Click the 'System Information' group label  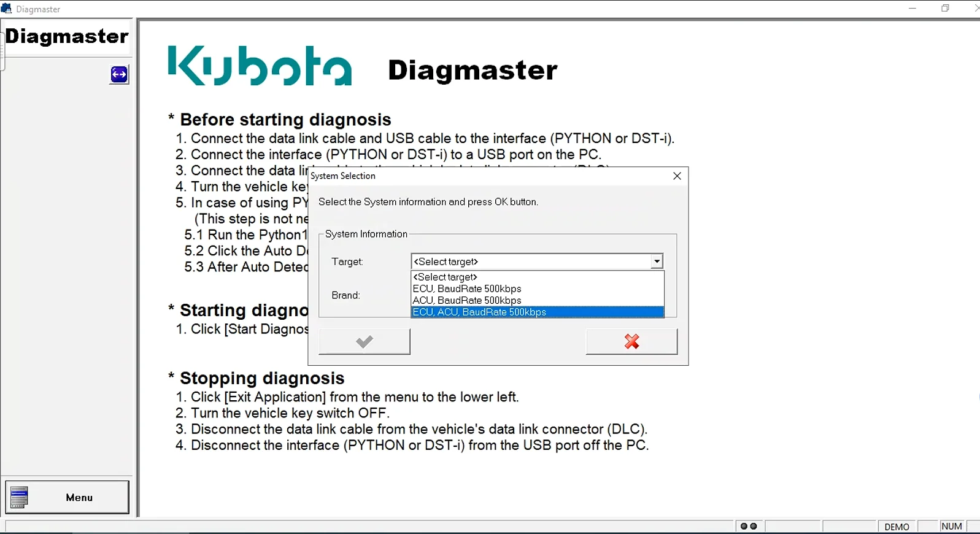pyautogui.click(x=366, y=234)
